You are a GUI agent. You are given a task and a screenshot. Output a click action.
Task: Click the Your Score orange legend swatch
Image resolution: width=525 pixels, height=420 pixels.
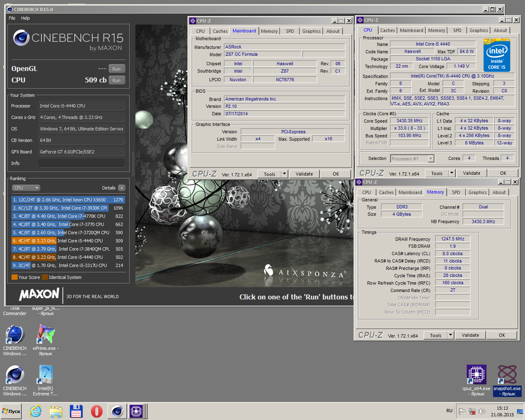coord(14,277)
